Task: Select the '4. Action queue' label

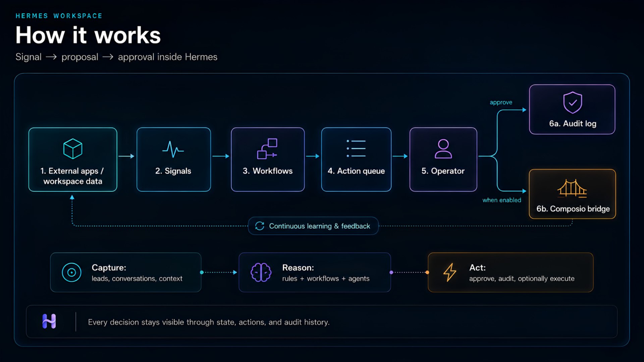Action: click(x=356, y=171)
